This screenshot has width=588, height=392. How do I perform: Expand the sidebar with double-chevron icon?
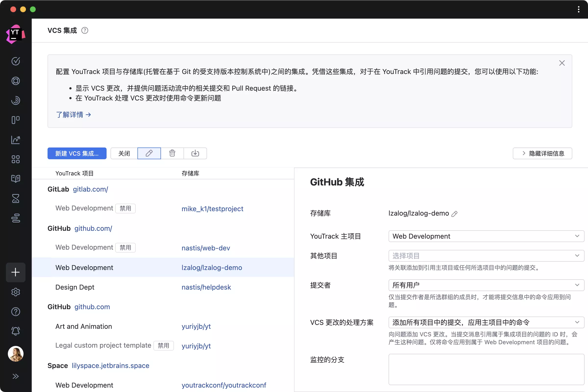(x=15, y=376)
